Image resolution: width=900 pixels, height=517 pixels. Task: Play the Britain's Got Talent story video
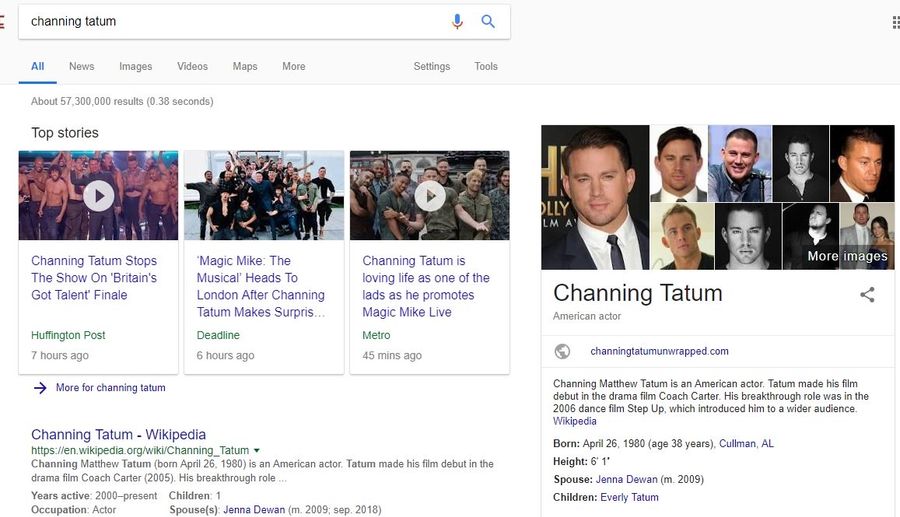[x=99, y=196]
